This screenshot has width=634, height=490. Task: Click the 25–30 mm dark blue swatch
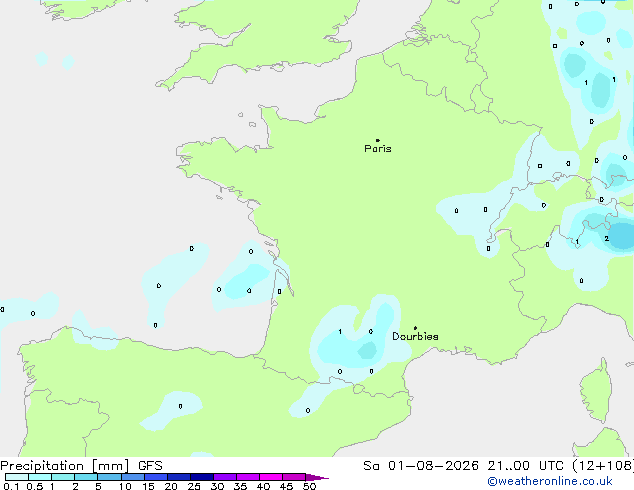point(202,477)
